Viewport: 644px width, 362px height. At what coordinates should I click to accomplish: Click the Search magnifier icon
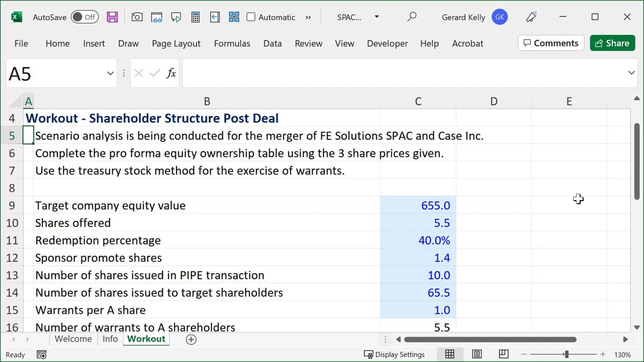(x=412, y=17)
